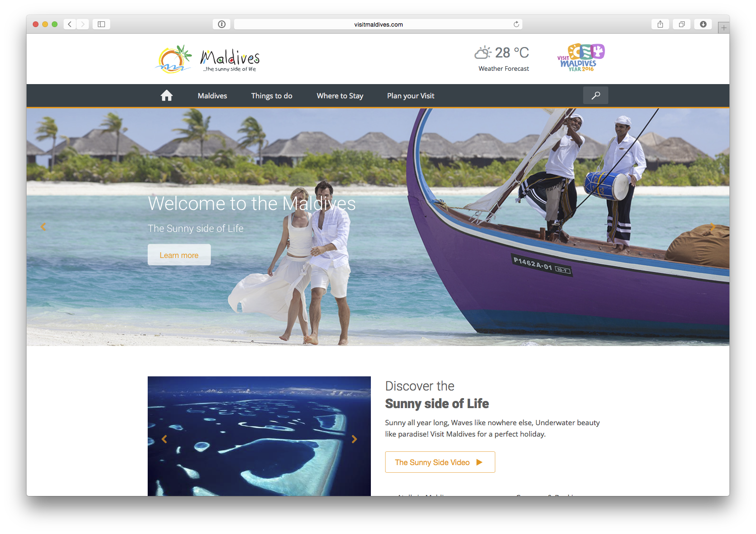Show next atoll image in small carousel
The image size is (756, 534).
pos(354,439)
